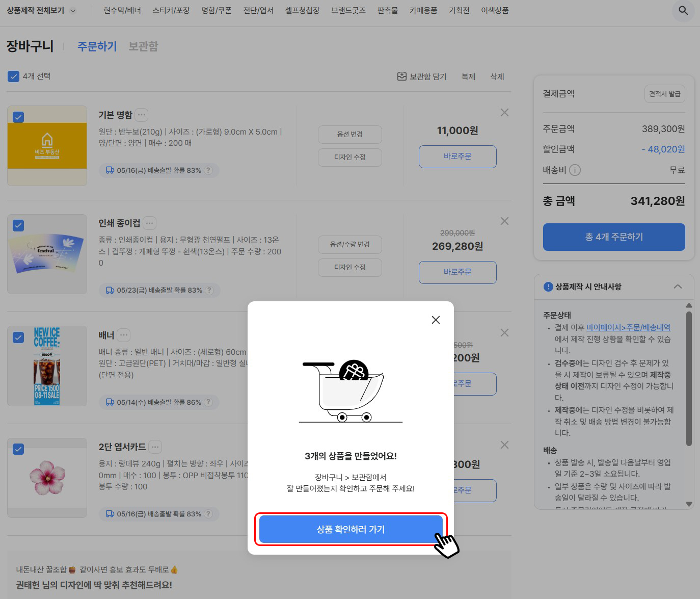Viewport: 700px width, 599px height.
Task: Open the search magnifier icon
Action: (683, 10)
